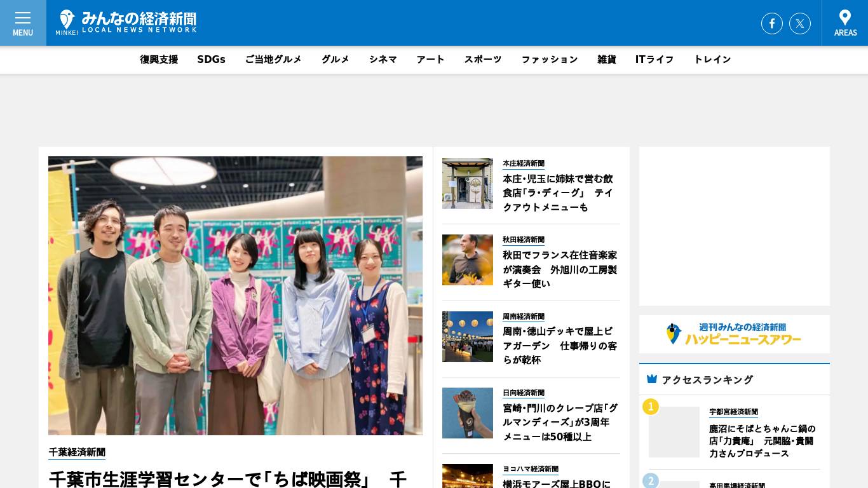868x488 pixels.
Task: Select ITライフ in the navigation bar
Action: click(x=654, y=59)
